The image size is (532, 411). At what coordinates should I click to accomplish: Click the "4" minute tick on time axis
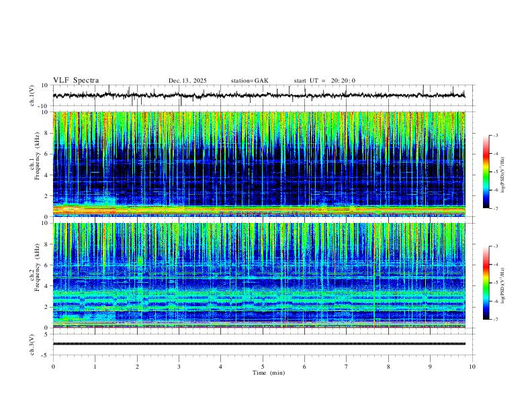click(x=221, y=367)
